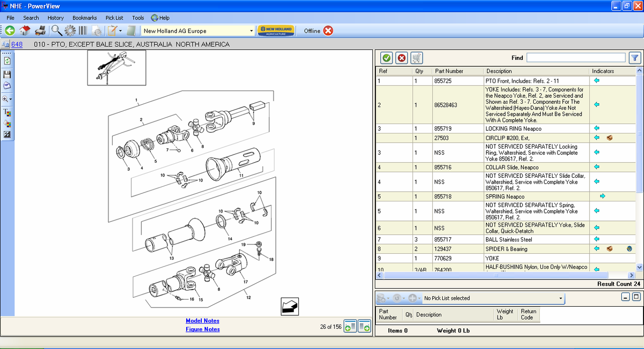Open the Search menu
644x349 pixels.
(31, 18)
